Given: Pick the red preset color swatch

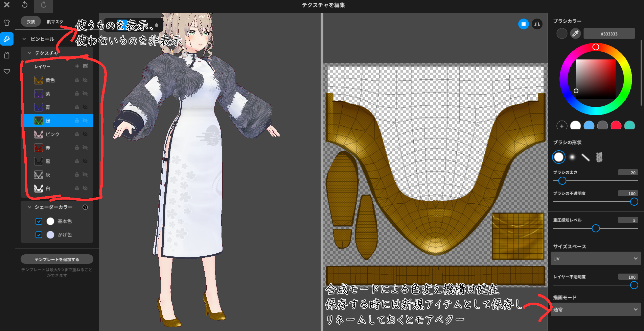Looking at the screenshot, I should tap(616, 125).
